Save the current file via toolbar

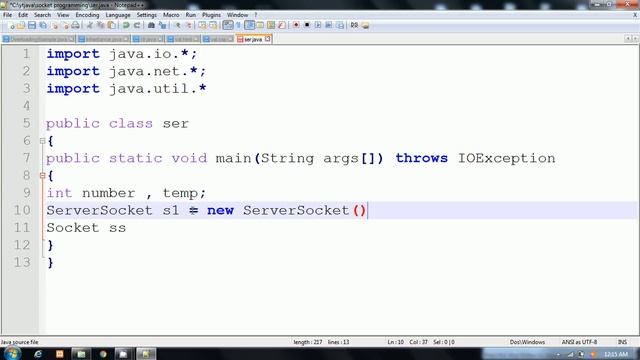click(x=31, y=25)
